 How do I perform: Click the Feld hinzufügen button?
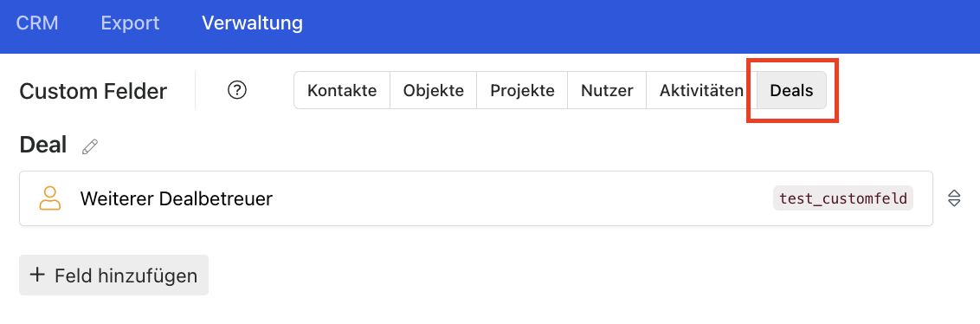(113, 275)
